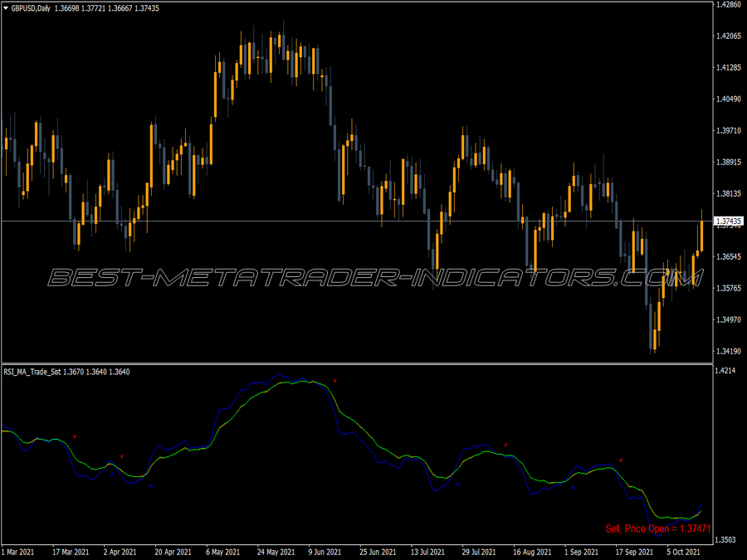Image resolution: width=747 pixels, height=560 pixels.
Task: Click the blue buy arrow near 1 Sep 2021
Action: (573, 488)
